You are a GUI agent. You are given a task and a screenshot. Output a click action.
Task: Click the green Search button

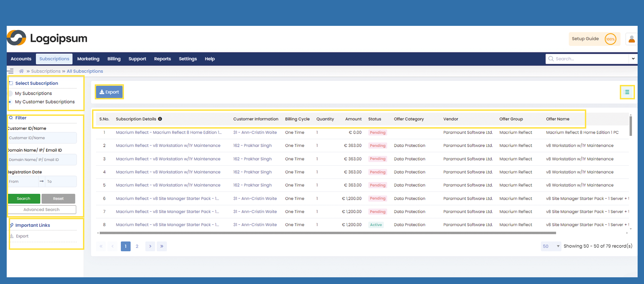click(x=24, y=199)
